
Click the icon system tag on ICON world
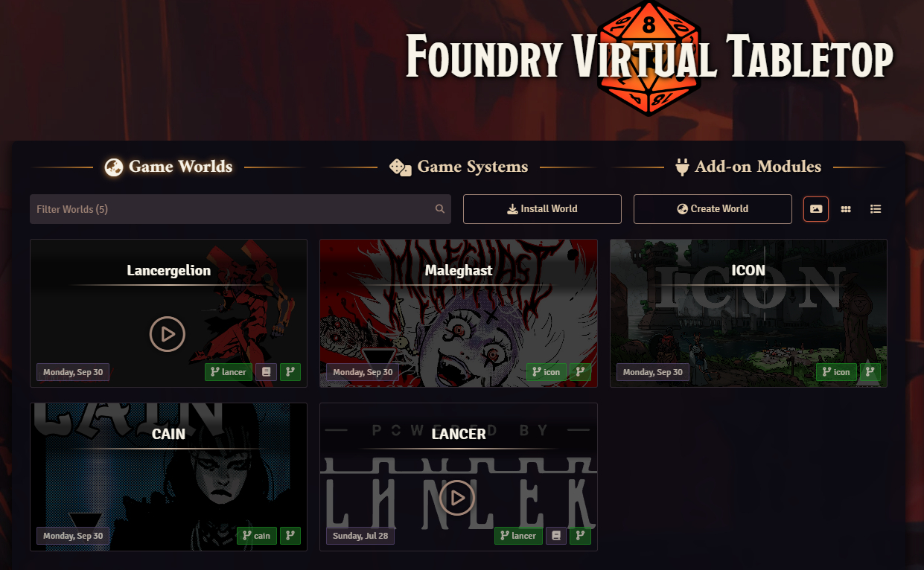click(x=836, y=372)
